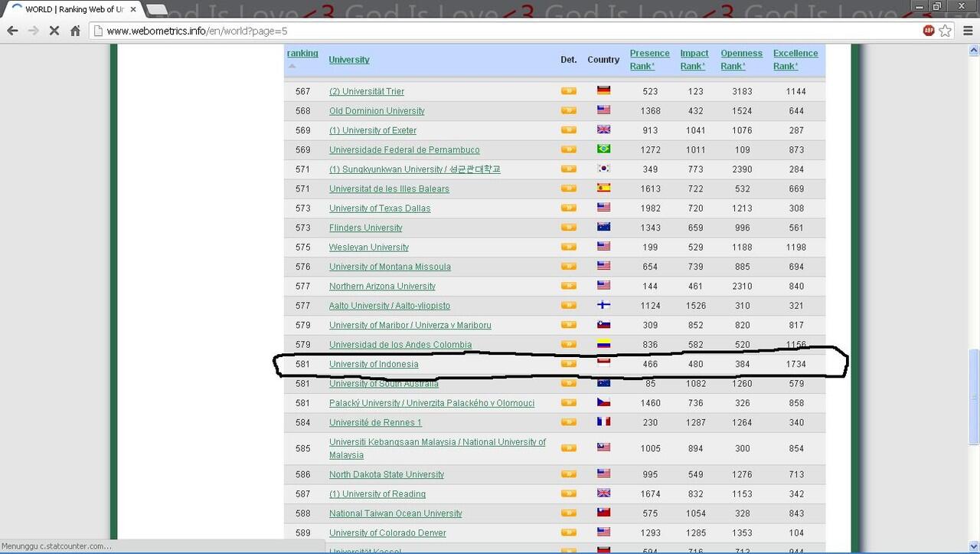Open details for University of Indonesia
Image resolution: width=980 pixels, height=554 pixels.
(x=568, y=363)
